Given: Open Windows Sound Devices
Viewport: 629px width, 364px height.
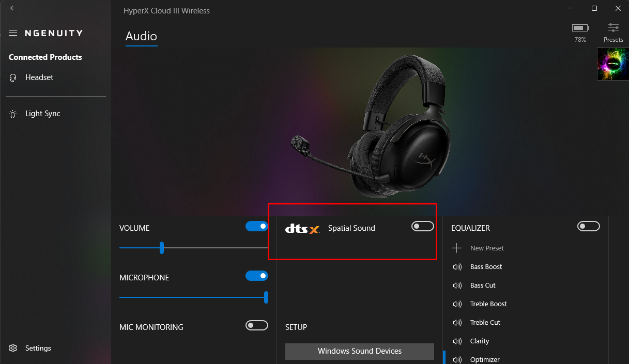Looking at the screenshot, I should [x=360, y=351].
